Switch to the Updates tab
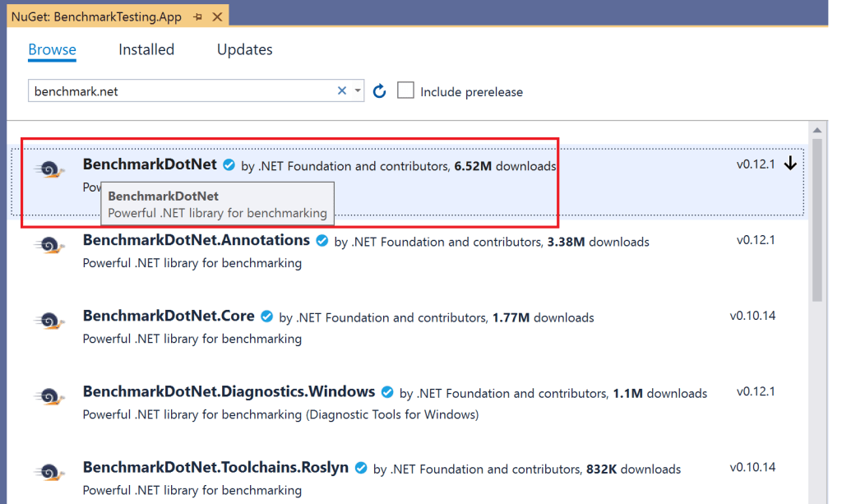The image size is (842, 504). [244, 49]
